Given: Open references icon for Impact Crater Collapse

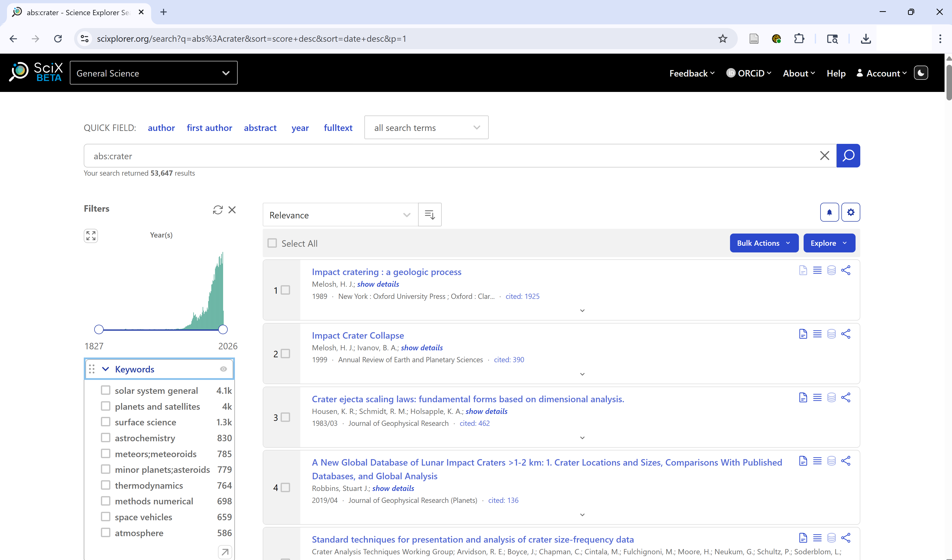Looking at the screenshot, I should click(817, 334).
